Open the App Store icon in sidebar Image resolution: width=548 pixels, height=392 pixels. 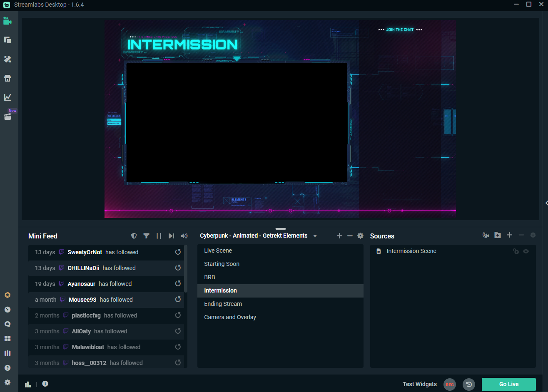tap(7, 78)
